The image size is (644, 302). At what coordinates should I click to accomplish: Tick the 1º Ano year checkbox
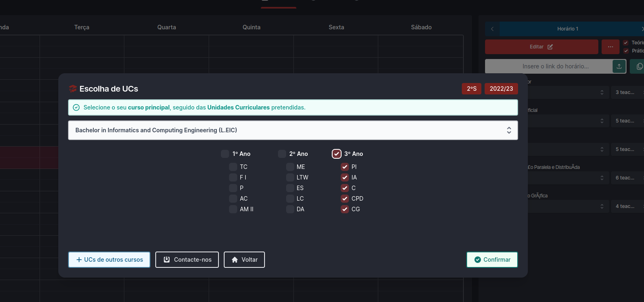pyautogui.click(x=225, y=154)
